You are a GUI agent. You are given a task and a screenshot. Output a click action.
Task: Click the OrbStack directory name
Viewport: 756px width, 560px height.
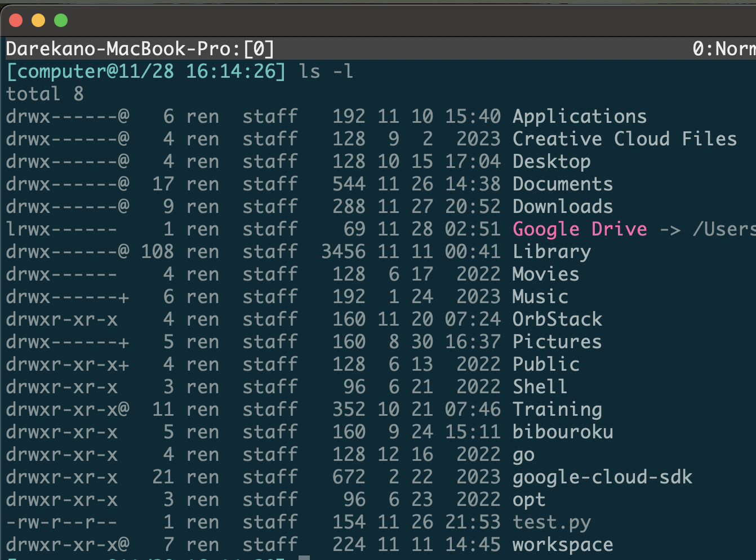pyautogui.click(x=557, y=319)
